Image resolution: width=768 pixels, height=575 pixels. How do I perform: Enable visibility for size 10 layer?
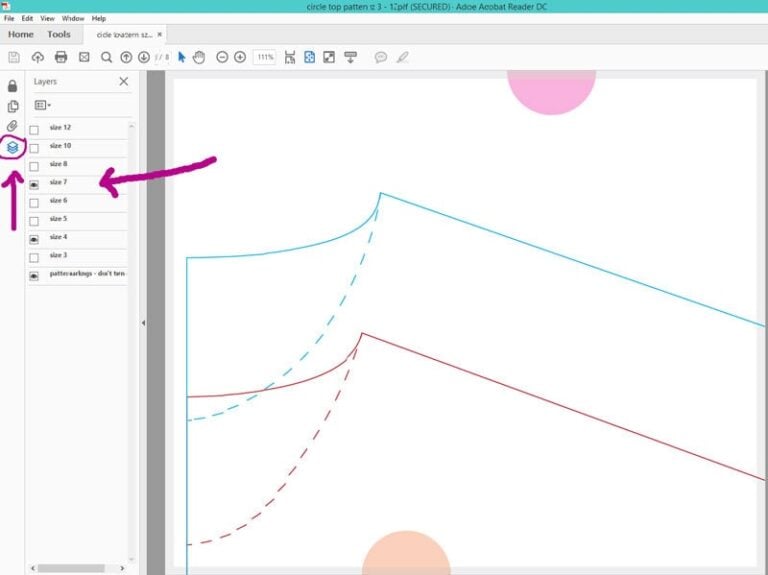[34, 148]
